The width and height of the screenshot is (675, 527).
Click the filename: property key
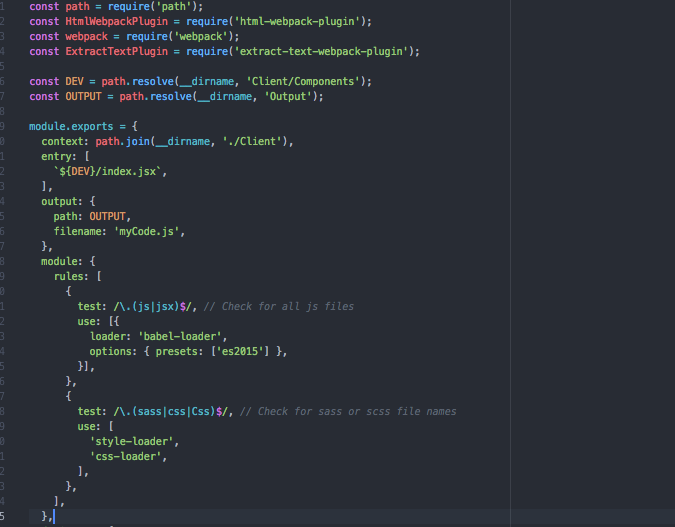pyautogui.click(x=80, y=232)
